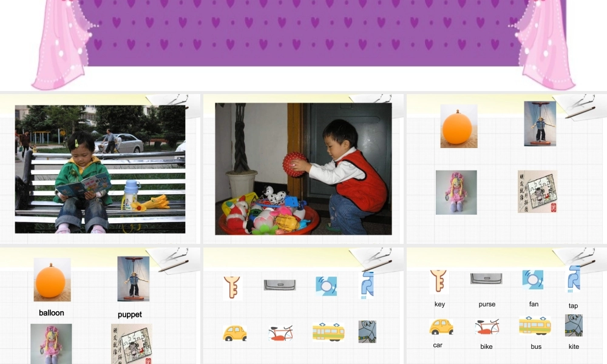Click jigsaw puzzle picture on the unlabeled toys slide
This screenshot has height=364, width=607.
[x=537, y=192]
